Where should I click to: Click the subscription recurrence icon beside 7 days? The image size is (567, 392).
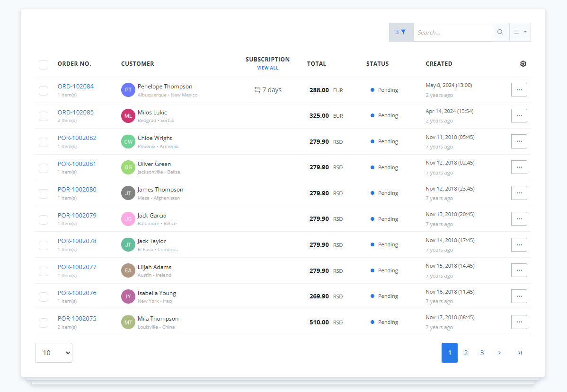coord(257,89)
